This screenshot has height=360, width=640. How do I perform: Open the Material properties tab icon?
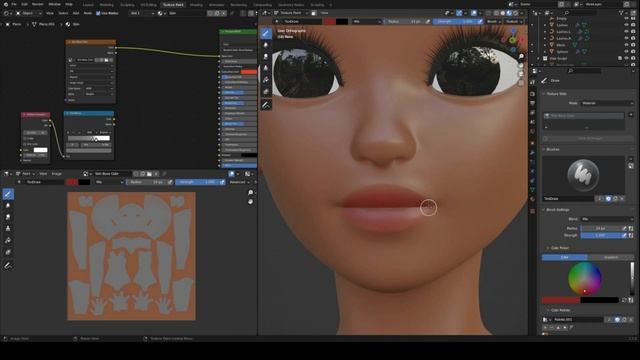click(533, 199)
